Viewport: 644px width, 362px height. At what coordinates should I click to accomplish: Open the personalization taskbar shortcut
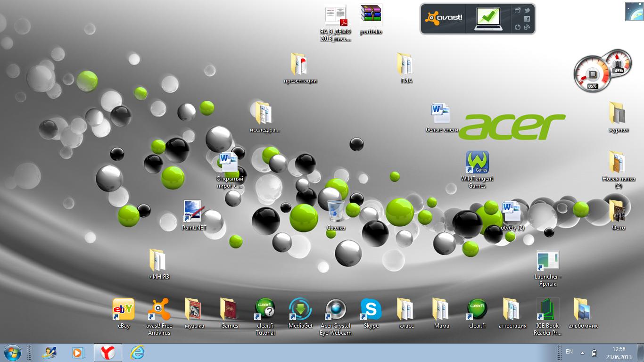pyautogui.click(x=49, y=353)
